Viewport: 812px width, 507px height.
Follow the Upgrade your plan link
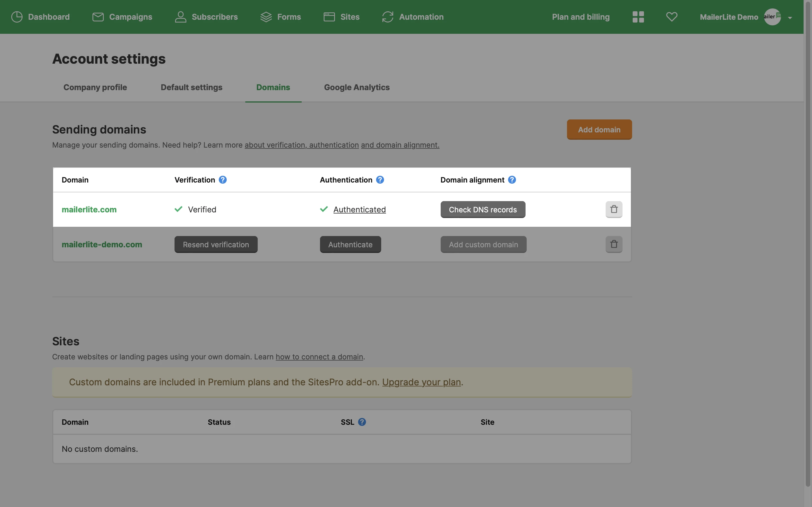(x=421, y=382)
